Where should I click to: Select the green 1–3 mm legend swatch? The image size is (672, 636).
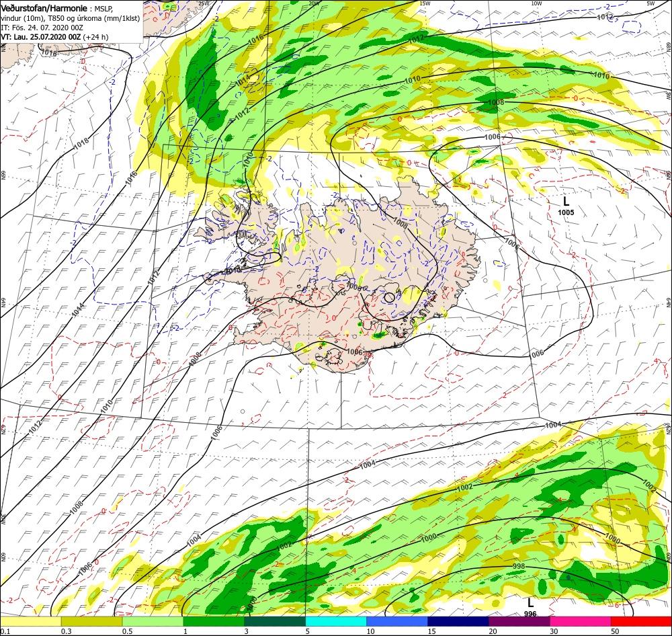point(214,621)
